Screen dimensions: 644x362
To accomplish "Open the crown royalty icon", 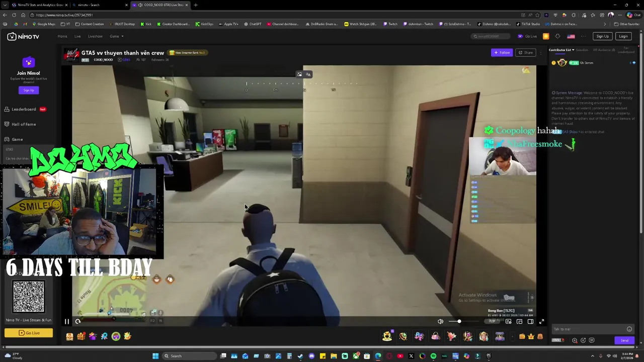I will (x=531, y=336).
